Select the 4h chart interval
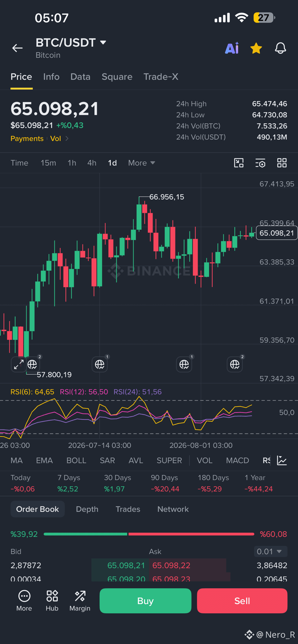298x644 pixels. (92, 163)
